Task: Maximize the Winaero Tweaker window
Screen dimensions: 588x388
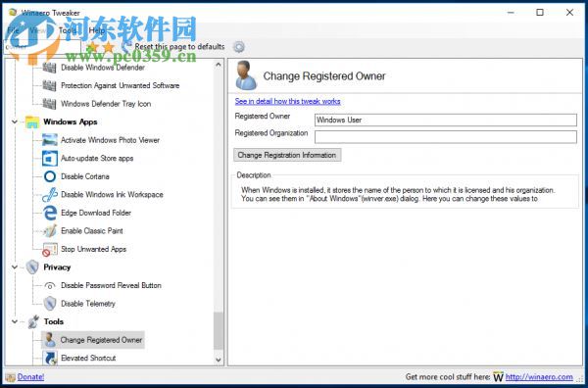Action: pos(540,13)
